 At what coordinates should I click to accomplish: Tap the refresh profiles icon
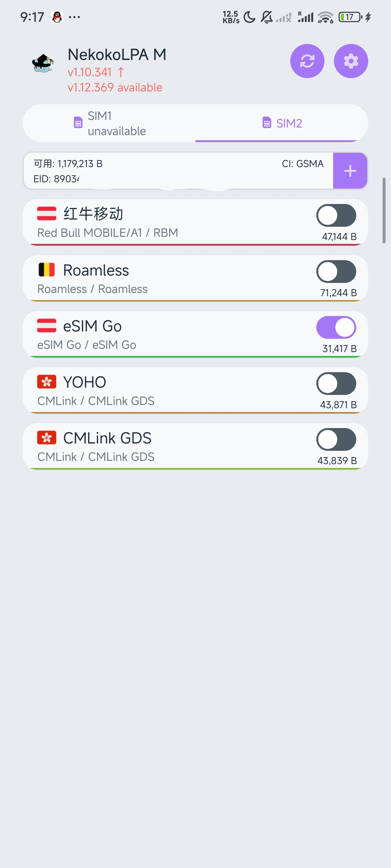click(x=307, y=61)
